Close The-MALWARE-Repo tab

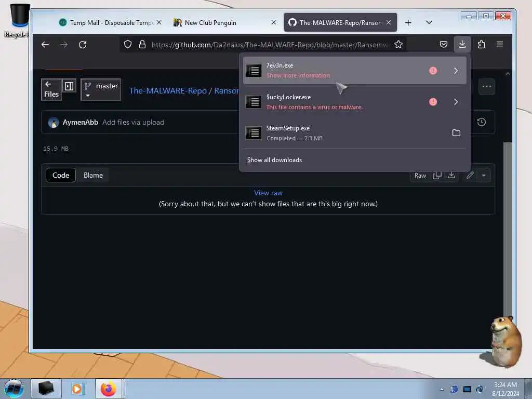389,22
